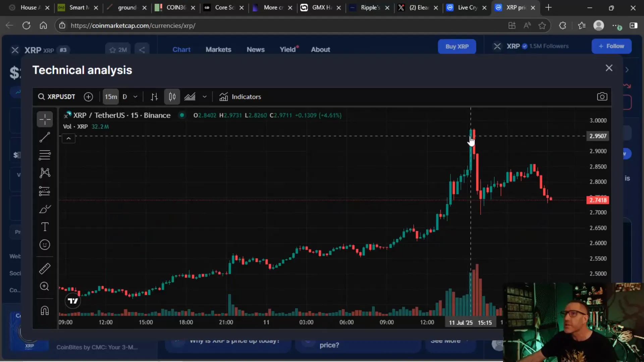Image resolution: width=644 pixels, height=362 pixels.
Task: Open the emoji icons tool
Action: 45,245
